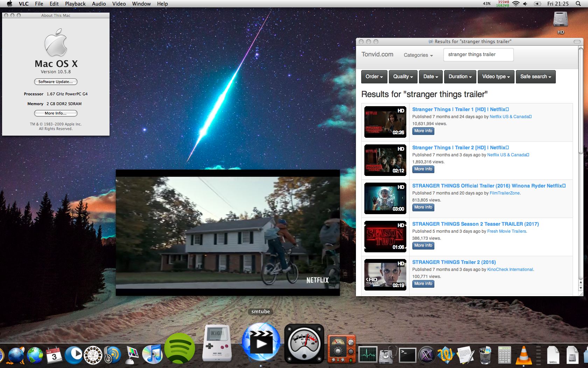Open the File menu
The height and width of the screenshot is (368, 588).
39,4
